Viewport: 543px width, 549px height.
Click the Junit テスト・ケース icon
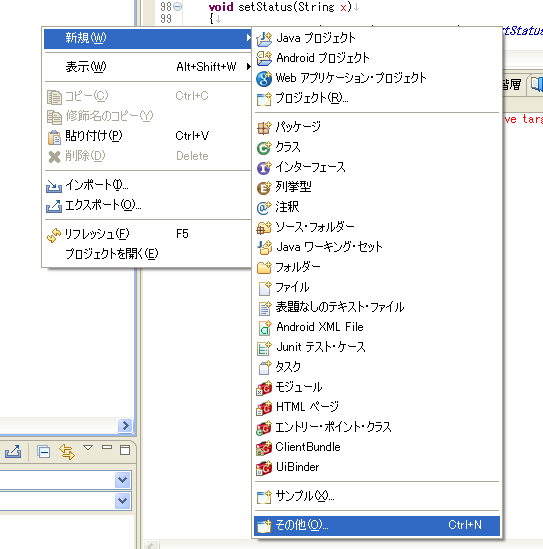pos(264,348)
